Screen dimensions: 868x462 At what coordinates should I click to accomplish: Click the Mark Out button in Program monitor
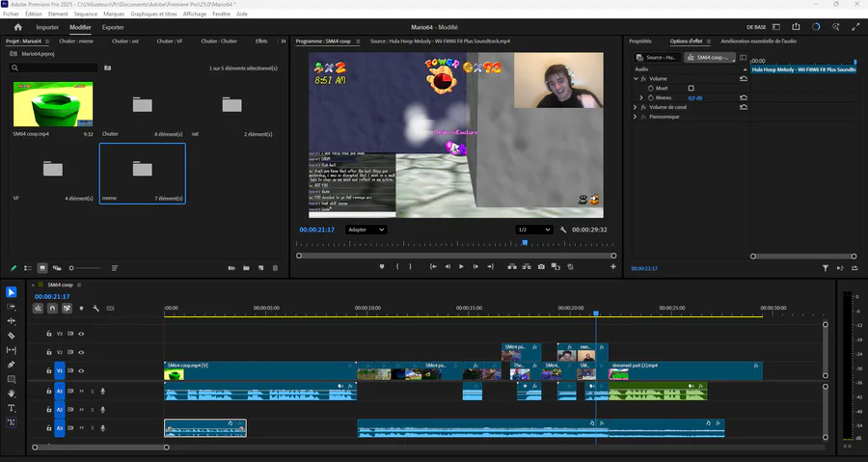410,267
